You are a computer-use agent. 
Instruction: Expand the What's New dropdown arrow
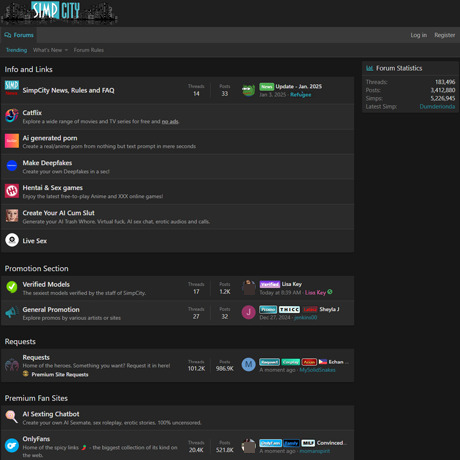point(66,50)
